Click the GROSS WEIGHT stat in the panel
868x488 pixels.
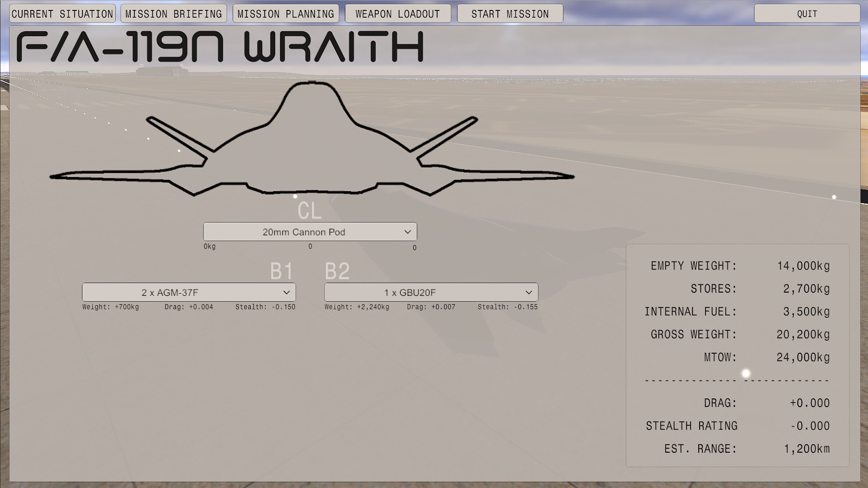tap(738, 334)
